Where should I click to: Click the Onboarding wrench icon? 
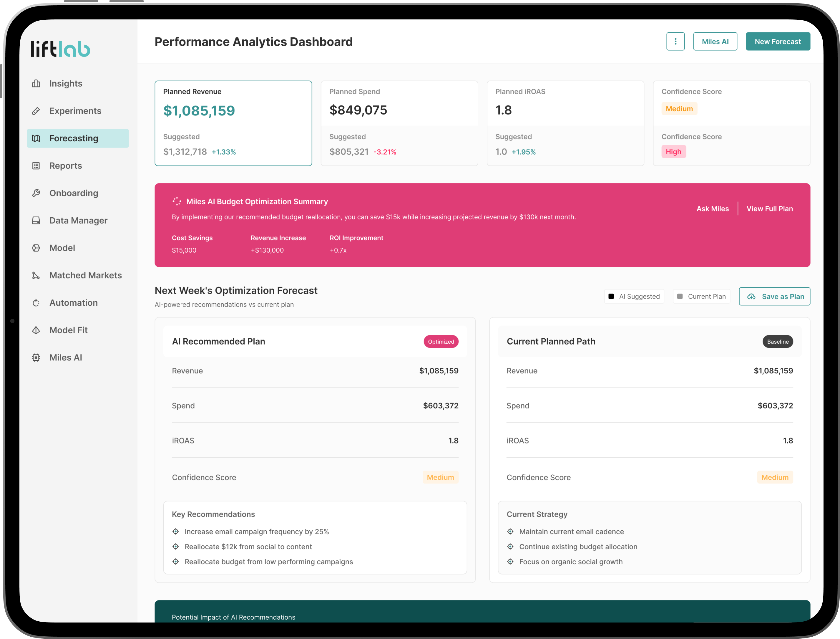point(36,193)
